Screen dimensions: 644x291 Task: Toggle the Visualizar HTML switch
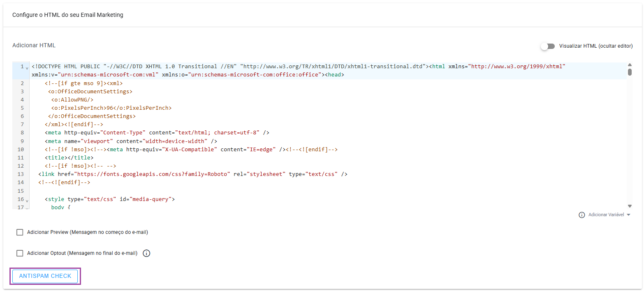coord(547,46)
